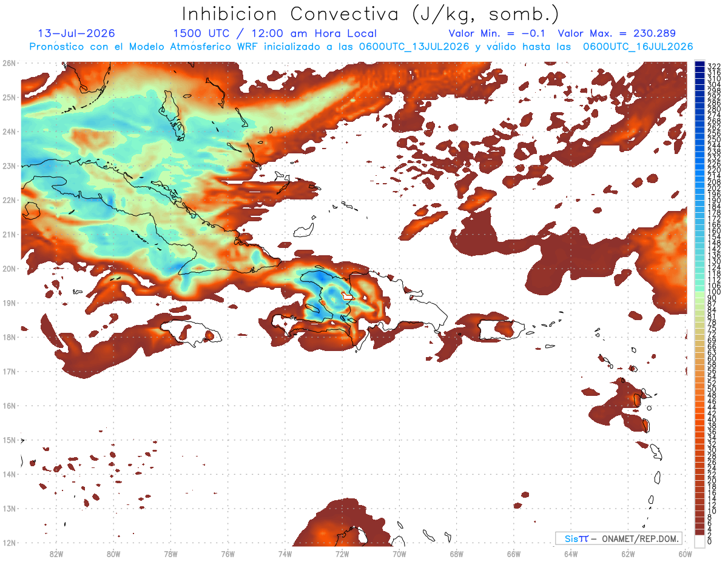
Task: Click the color bar value 280
Action: (x=713, y=109)
